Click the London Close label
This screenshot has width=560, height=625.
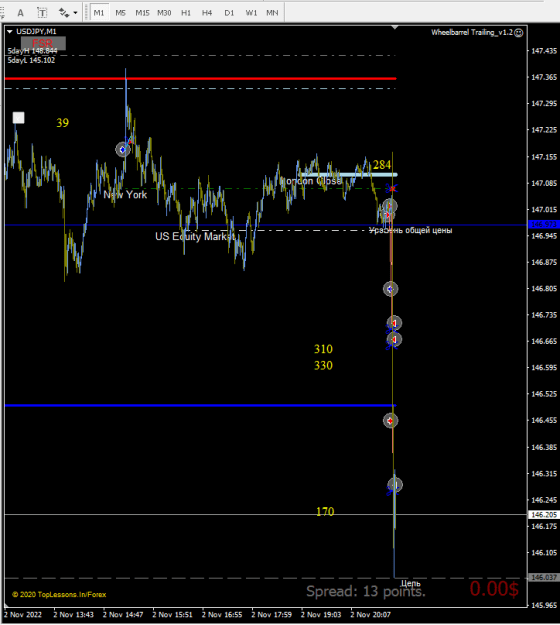[x=312, y=181]
